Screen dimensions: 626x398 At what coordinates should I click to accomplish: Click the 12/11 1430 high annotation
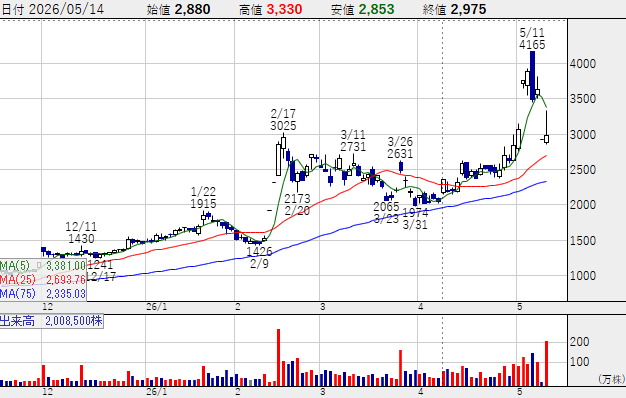[81, 233]
